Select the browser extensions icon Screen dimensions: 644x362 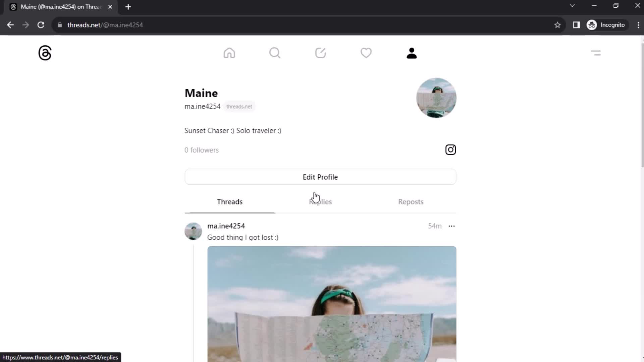[x=577, y=25]
